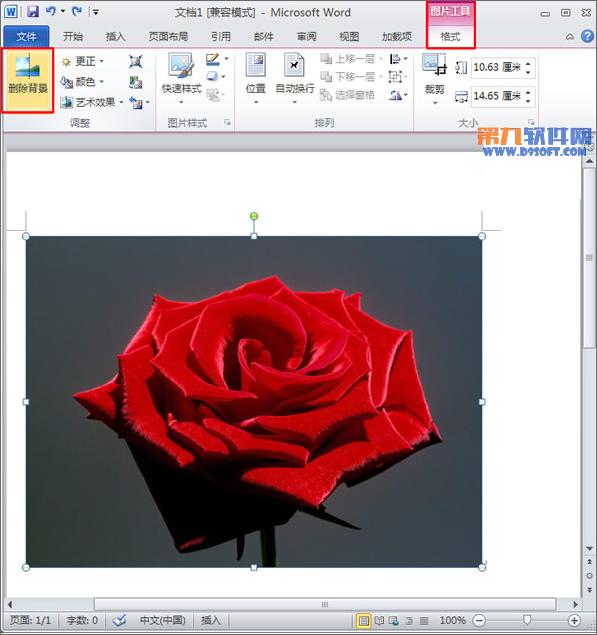597x635 pixels.
Task: Open the picture border dropdown arrow
Action: coord(226,59)
